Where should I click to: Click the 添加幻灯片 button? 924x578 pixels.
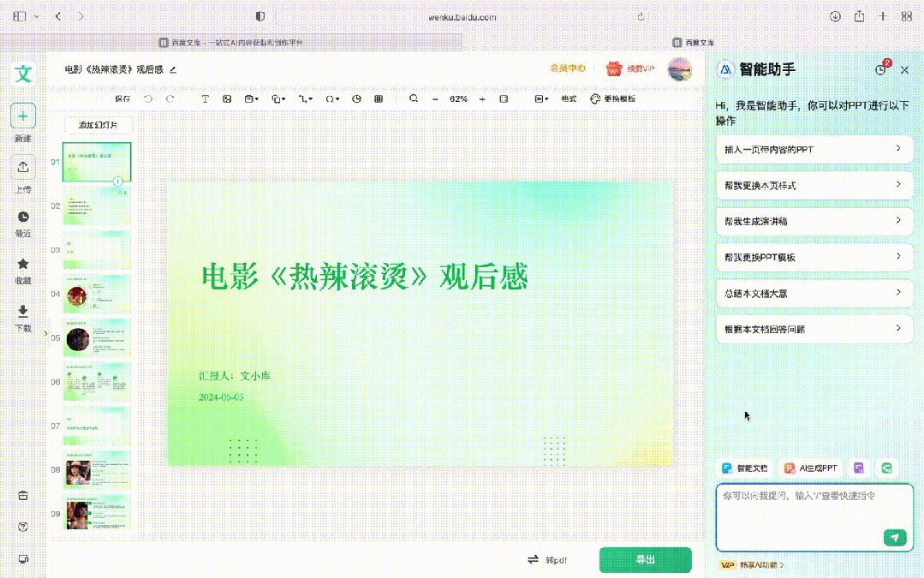(x=98, y=125)
